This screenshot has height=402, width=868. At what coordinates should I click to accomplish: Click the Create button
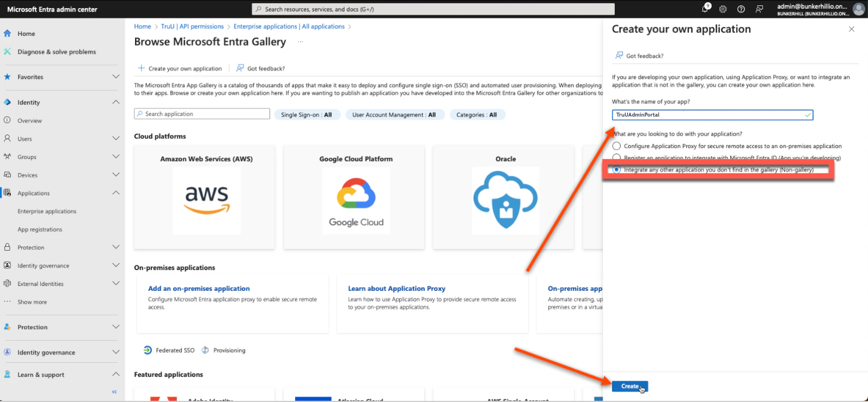coord(630,386)
